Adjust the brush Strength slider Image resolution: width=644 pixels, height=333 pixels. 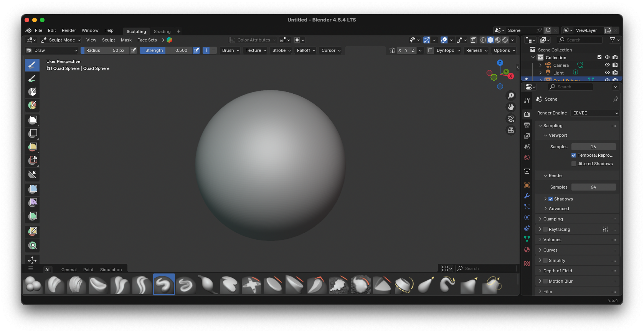pyautogui.click(x=166, y=50)
